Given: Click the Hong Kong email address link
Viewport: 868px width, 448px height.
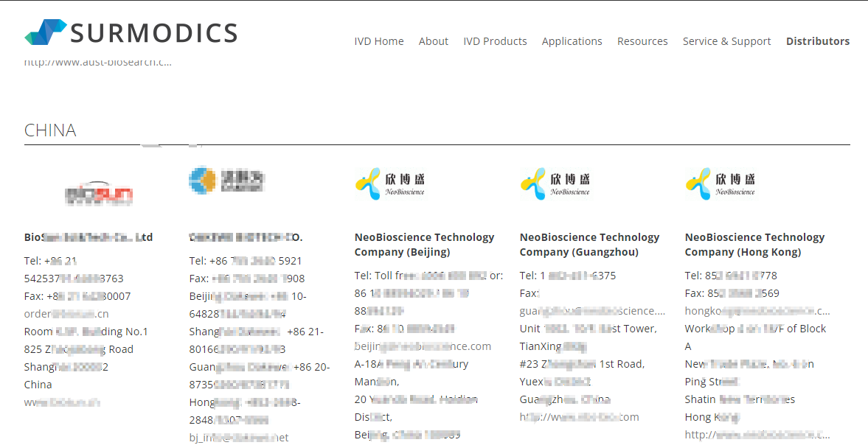Looking at the screenshot, I should [757, 311].
